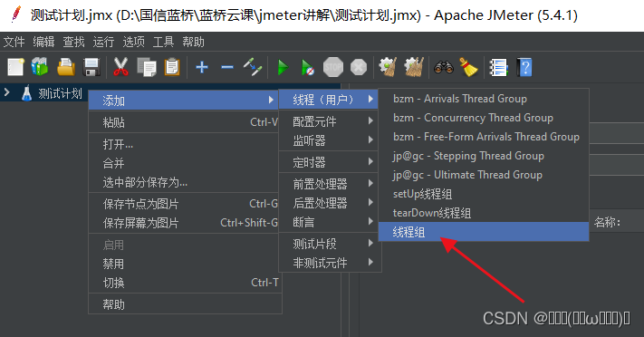Click the Clear All gears broom icon
The height and width of the screenshot is (337, 644).
[x=414, y=67]
